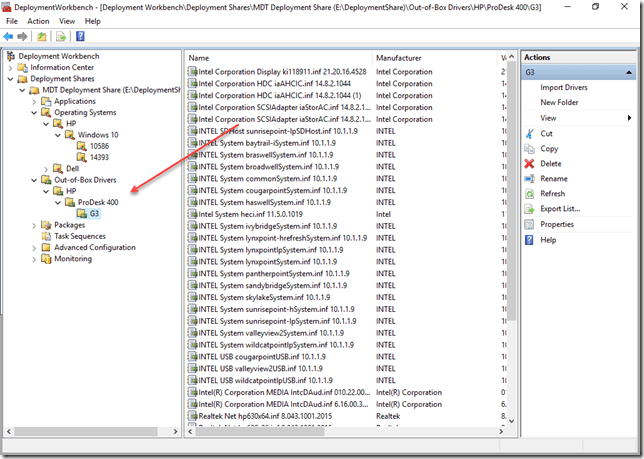Click New Folder in Actions pane

559,102
